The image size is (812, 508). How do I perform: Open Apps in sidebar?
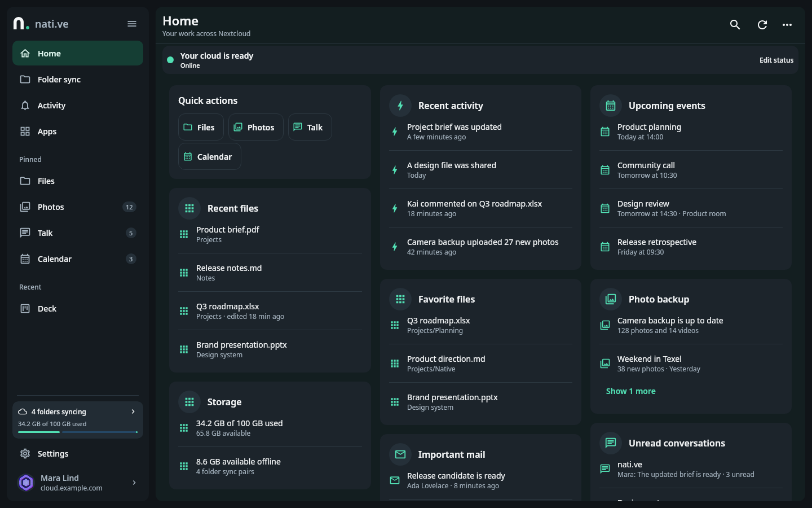coord(78,132)
